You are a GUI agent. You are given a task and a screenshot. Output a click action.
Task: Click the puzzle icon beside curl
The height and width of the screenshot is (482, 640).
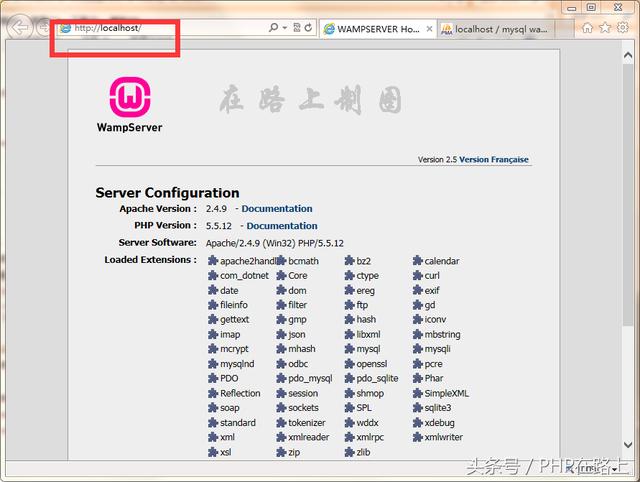pyautogui.click(x=418, y=275)
